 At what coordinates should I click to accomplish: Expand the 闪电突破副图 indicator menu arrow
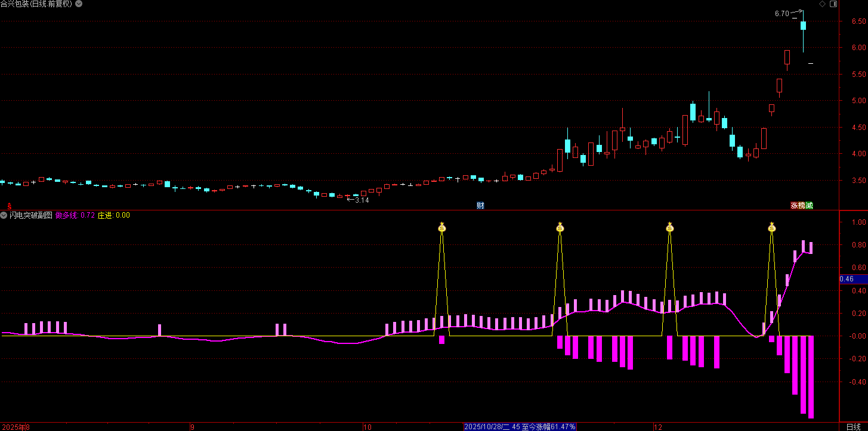4,215
